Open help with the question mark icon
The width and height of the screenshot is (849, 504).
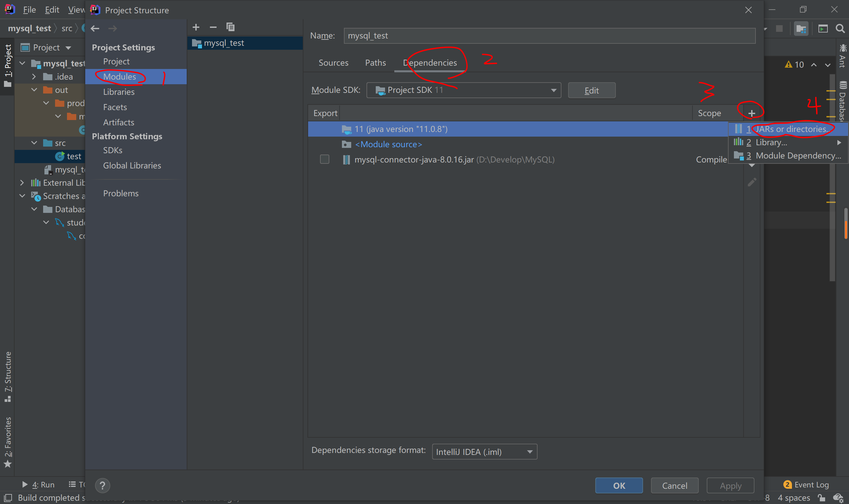[x=102, y=485]
